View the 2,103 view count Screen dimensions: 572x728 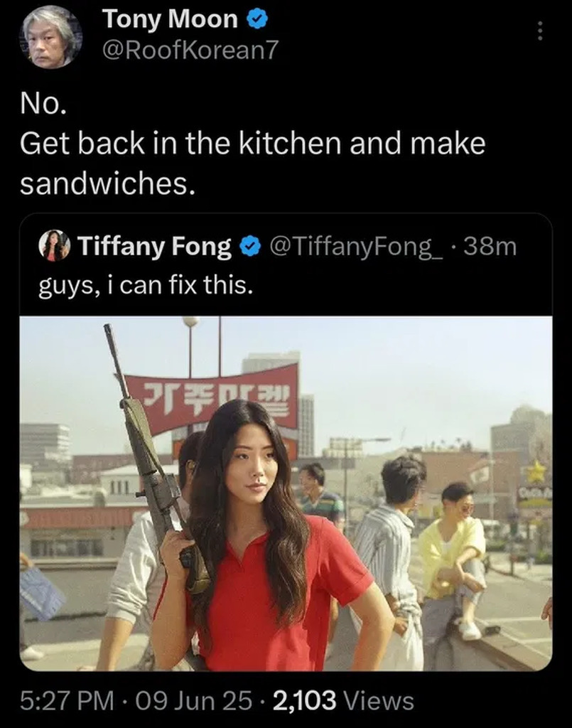pos(305,701)
